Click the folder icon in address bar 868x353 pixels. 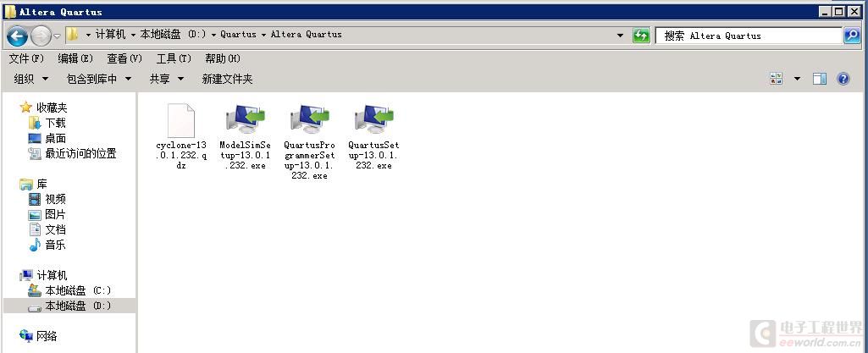coord(72,35)
